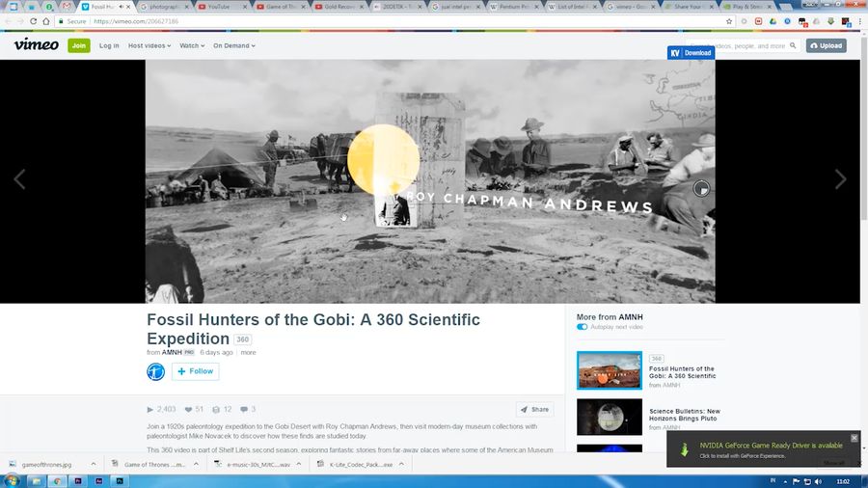Click the Vimeo logo
The height and width of the screenshot is (488, 868).
[36, 44]
